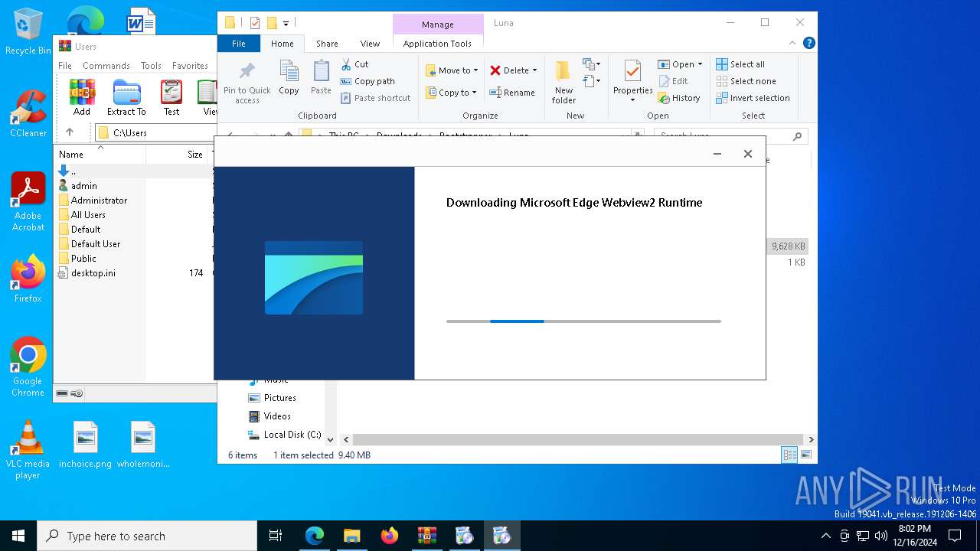Click Select none in ribbon
The image size is (980, 551).
[746, 81]
